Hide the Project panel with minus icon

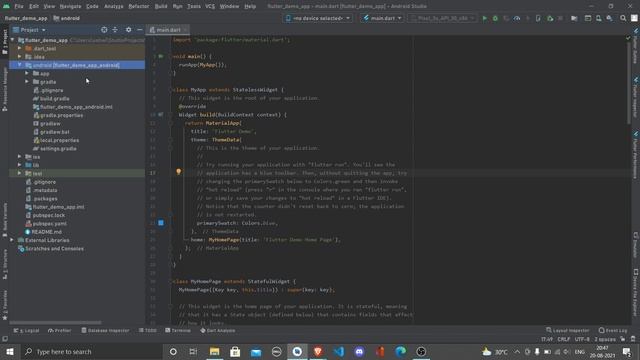(140, 30)
